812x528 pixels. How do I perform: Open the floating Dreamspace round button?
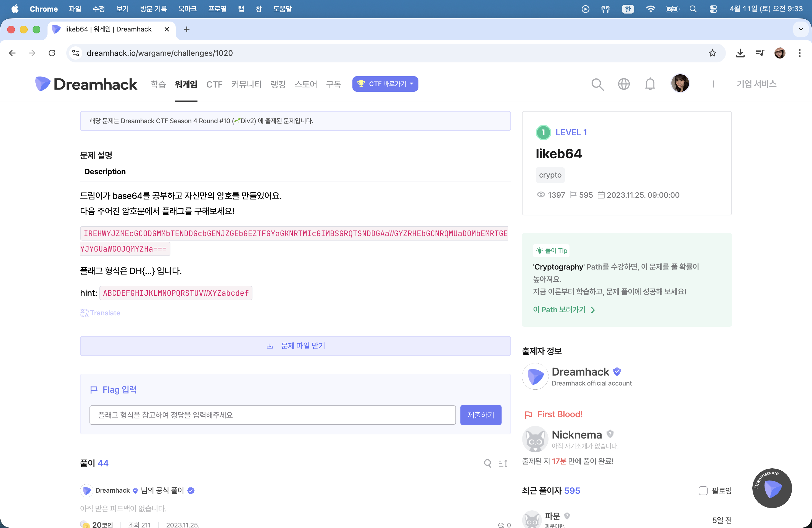[x=772, y=488]
